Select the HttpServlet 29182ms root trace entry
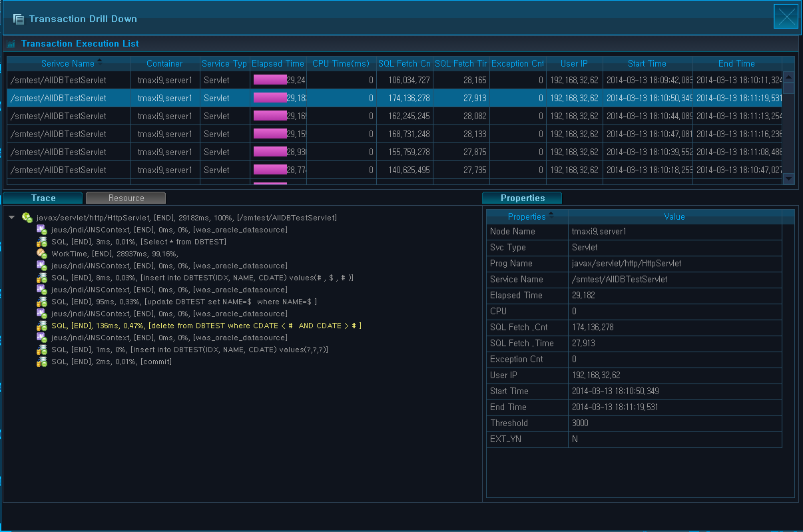The height and width of the screenshot is (532, 803). point(187,218)
